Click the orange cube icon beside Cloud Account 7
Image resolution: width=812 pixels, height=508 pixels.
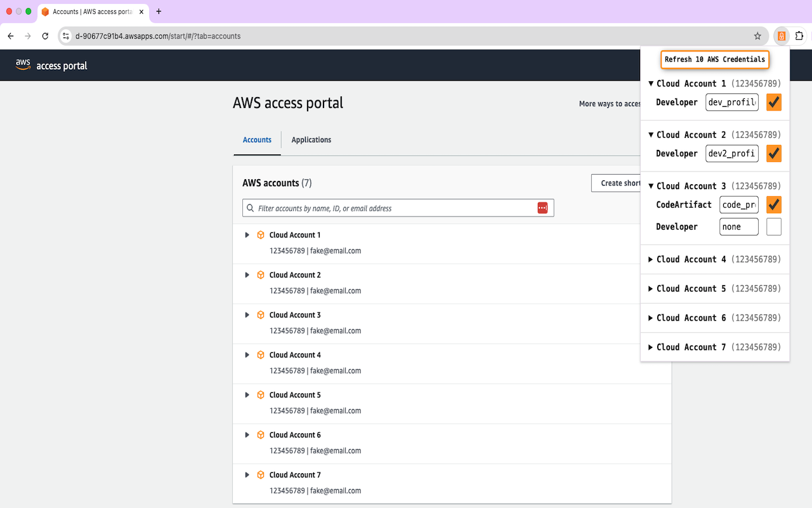coord(261,474)
